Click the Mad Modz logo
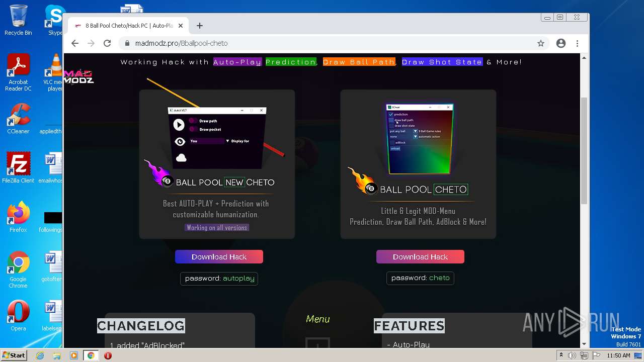The width and height of the screenshot is (644, 362). pyautogui.click(x=78, y=76)
